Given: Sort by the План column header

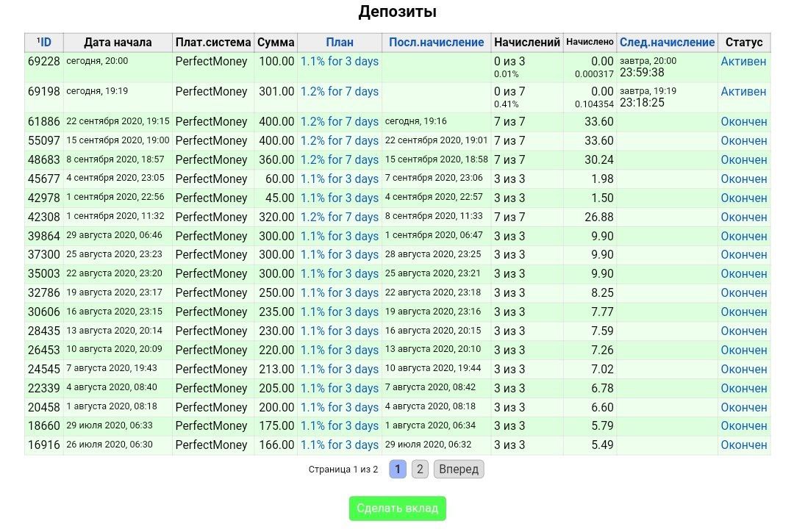Looking at the screenshot, I should pos(339,43).
